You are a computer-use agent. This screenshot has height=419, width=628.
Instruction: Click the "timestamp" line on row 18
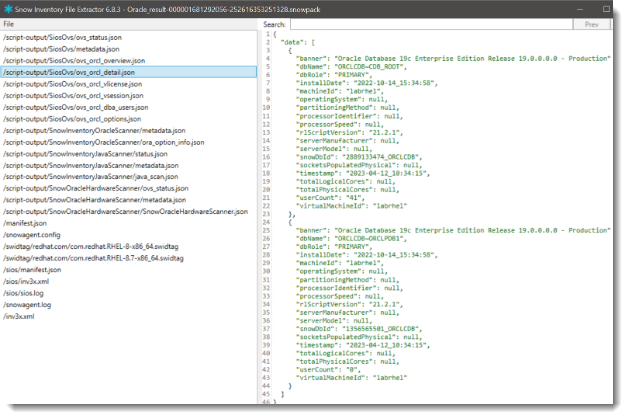point(363,173)
